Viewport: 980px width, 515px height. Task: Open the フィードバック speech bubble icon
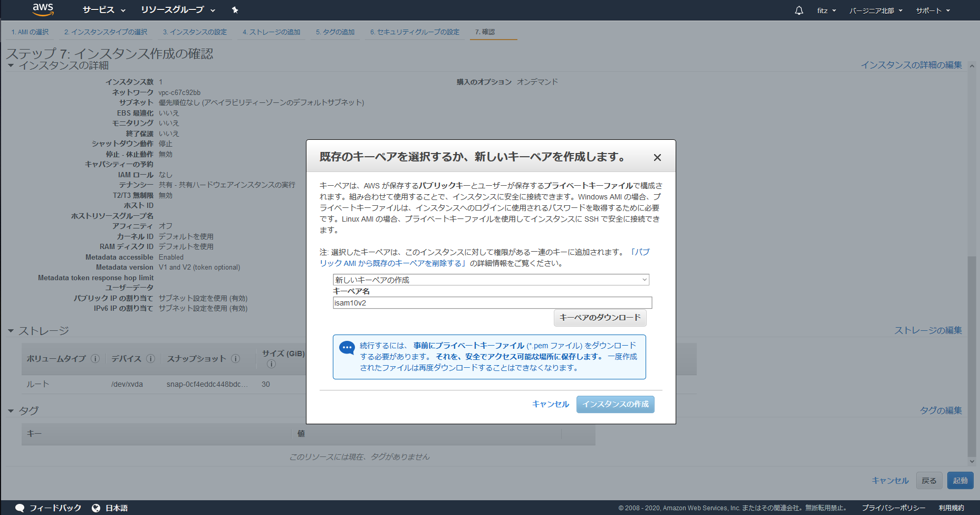tap(20, 508)
